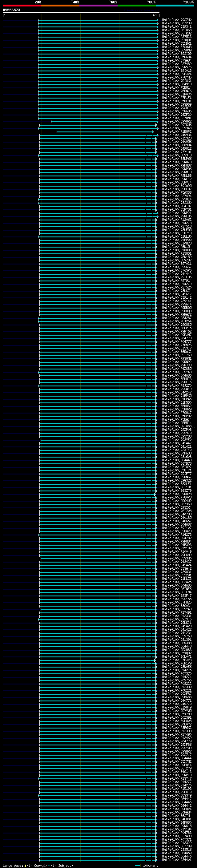
Task: Click the query end position 403
Action: tap(155, 15)
